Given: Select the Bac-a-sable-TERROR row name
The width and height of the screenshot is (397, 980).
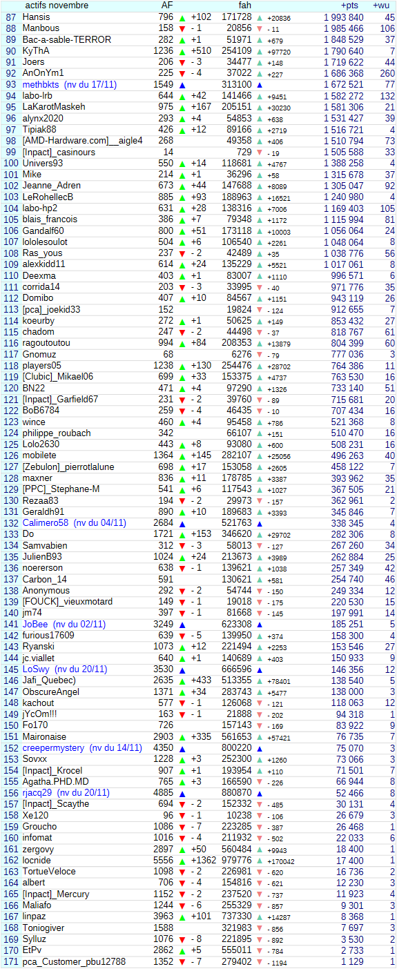Looking at the screenshot, I should pos(67,39).
